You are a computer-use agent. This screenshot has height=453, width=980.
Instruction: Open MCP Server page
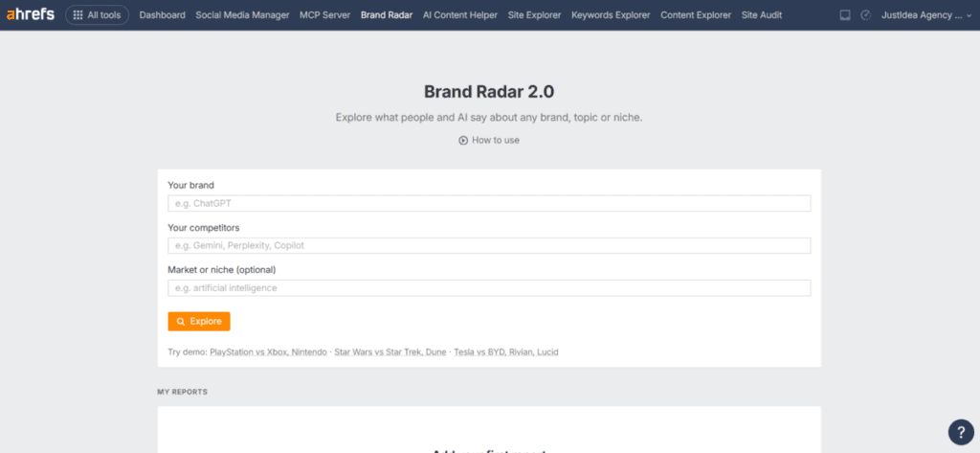325,15
